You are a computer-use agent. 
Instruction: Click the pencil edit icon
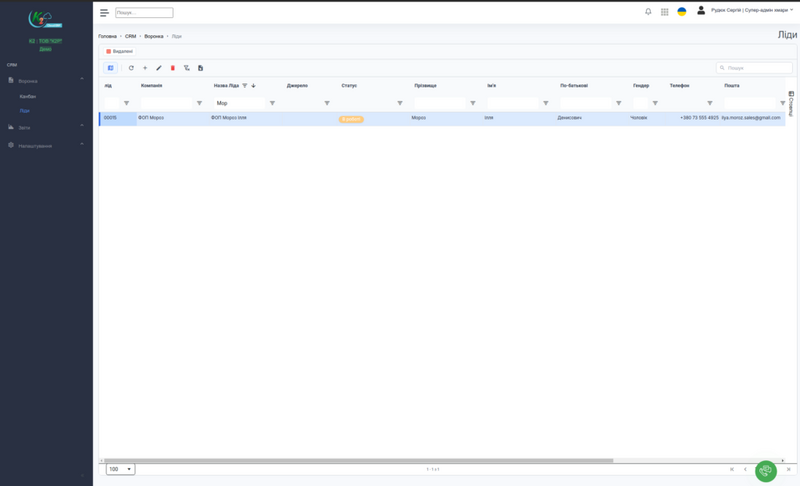(x=159, y=68)
